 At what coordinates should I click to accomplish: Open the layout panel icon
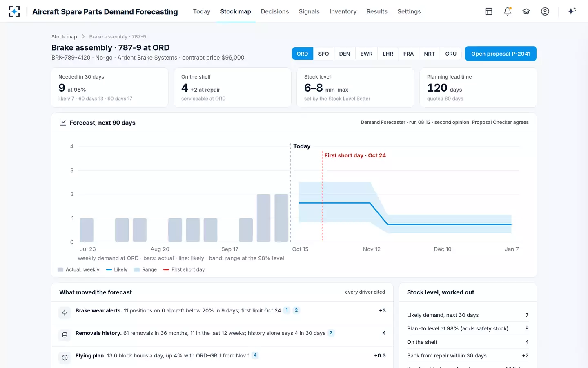coord(489,11)
